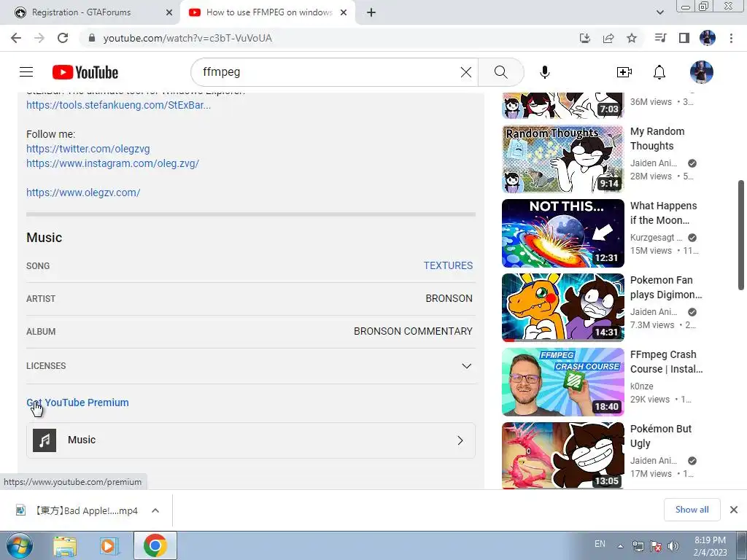Click the What Happens if the Moon title

pyautogui.click(x=664, y=213)
